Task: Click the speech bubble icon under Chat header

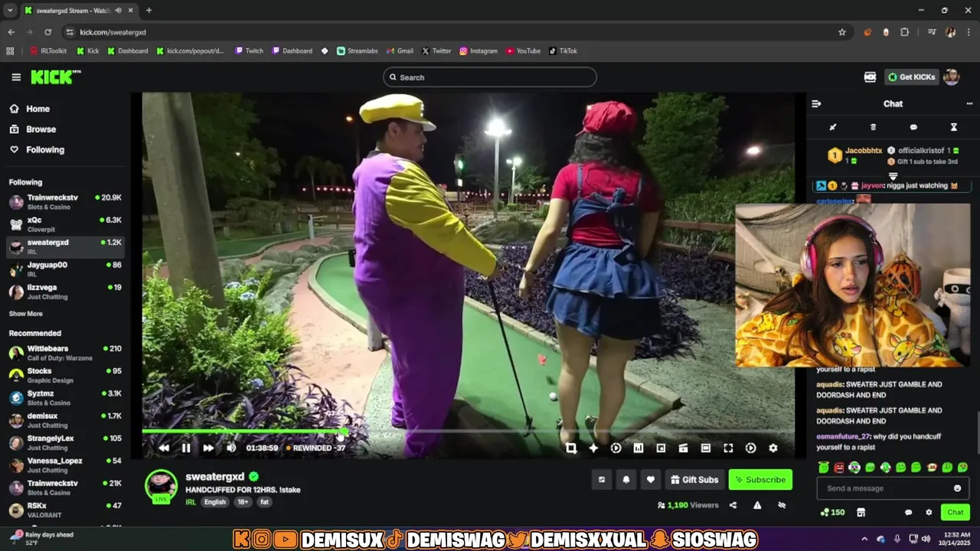Action: coord(913,127)
